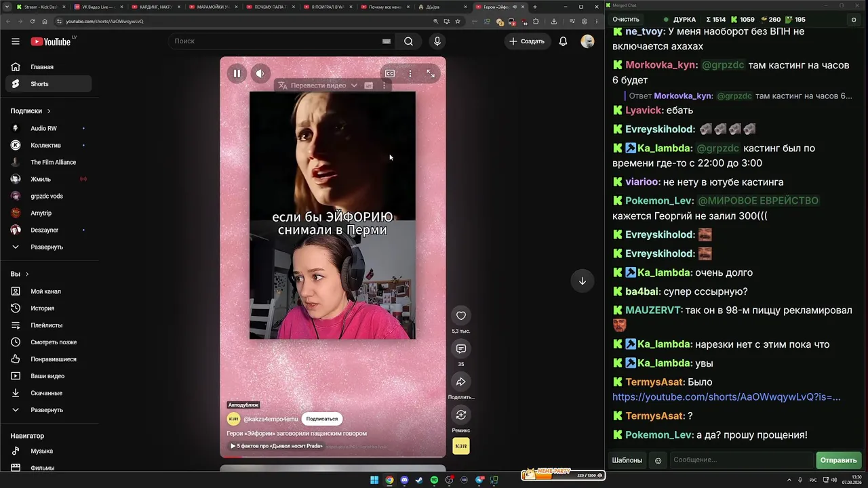Image resolution: width=868 pixels, height=488 pixels.
Task: Open the 'Жмиль' live channel
Action: click(x=47, y=179)
